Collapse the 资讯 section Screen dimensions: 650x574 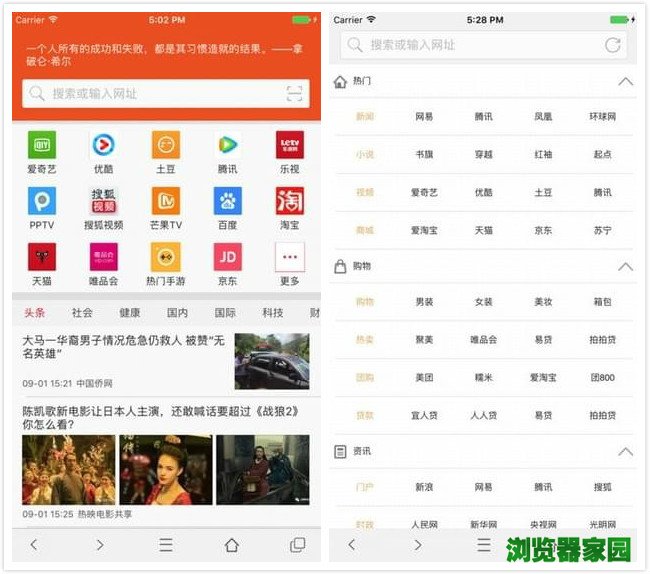point(625,452)
